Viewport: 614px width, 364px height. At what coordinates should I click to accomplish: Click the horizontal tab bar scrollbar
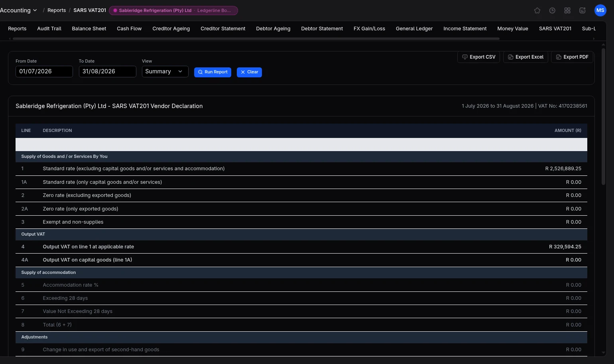[256, 39]
